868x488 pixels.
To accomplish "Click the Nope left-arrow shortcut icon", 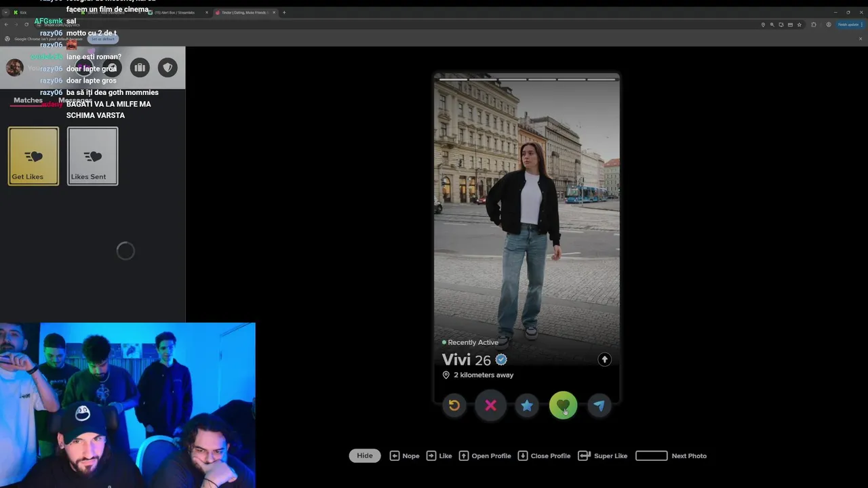I will tap(395, 455).
